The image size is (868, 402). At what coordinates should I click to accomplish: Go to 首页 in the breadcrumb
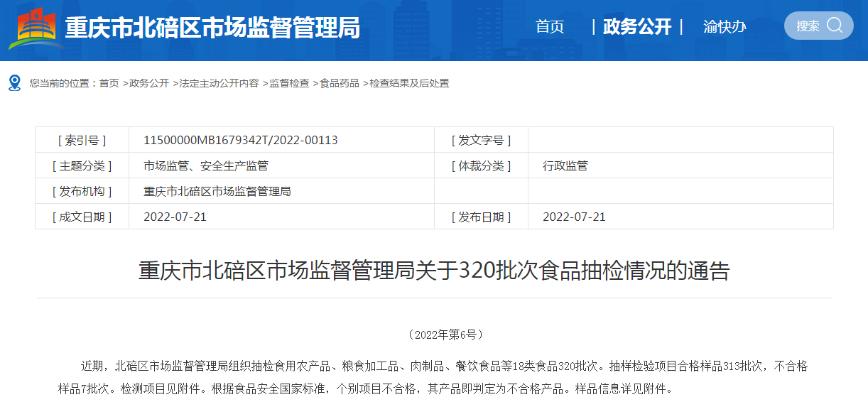109,83
